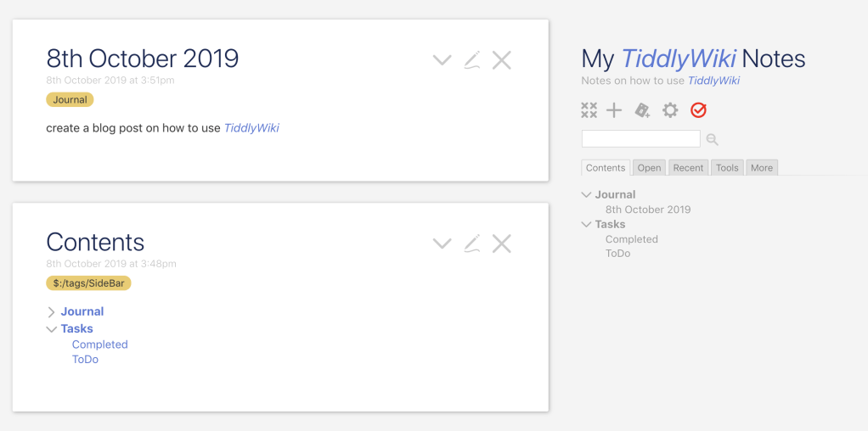Expand Journal in the Contents tiddler
This screenshot has width=868, height=431.
52,312
